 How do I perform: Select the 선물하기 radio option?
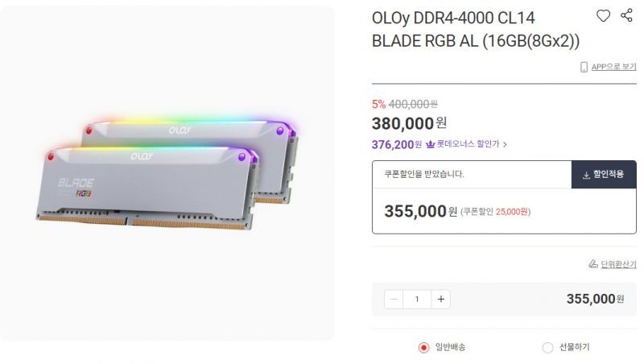pyautogui.click(x=547, y=348)
